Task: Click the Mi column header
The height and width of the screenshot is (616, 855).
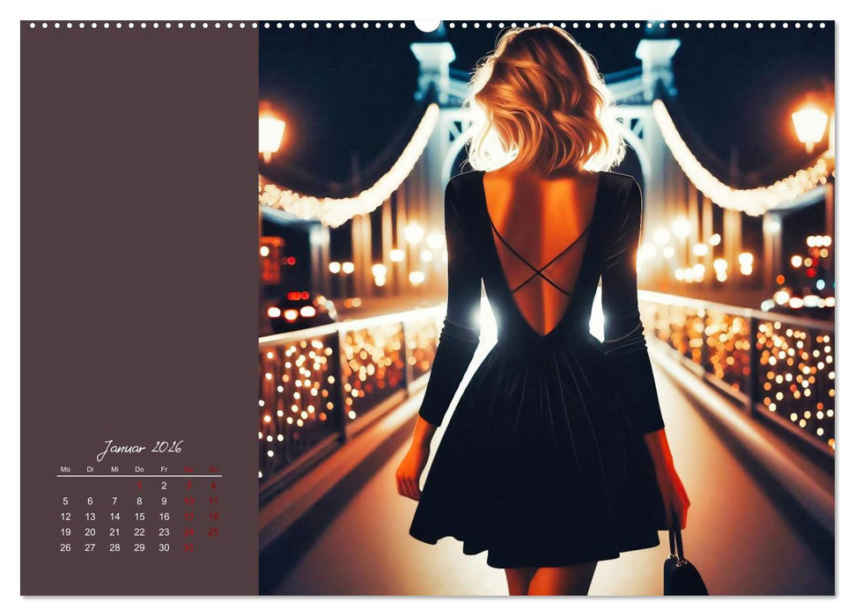Action: 115,468
